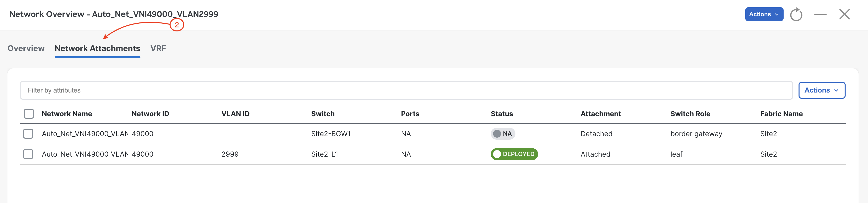This screenshot has height=203, width=868.
Task: Click the Filter by attributes field
Action: click(x=406, y=90)
